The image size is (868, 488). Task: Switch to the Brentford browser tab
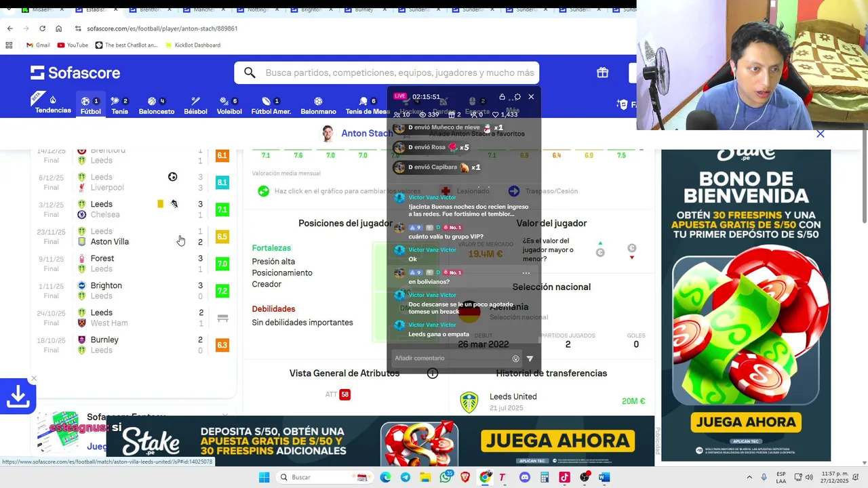pyautogui.click(x=150, y=10)
